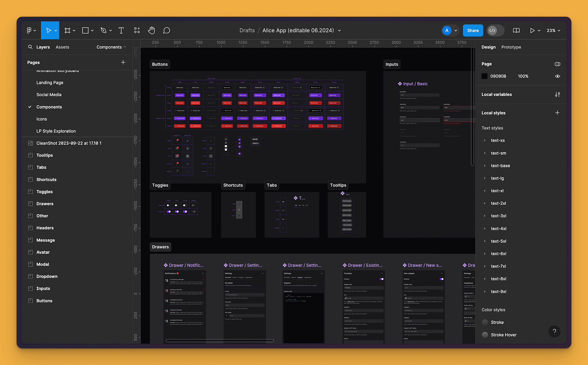Toggle Dev Mode switch
The image size is (588, 365).
click(496, 31)
